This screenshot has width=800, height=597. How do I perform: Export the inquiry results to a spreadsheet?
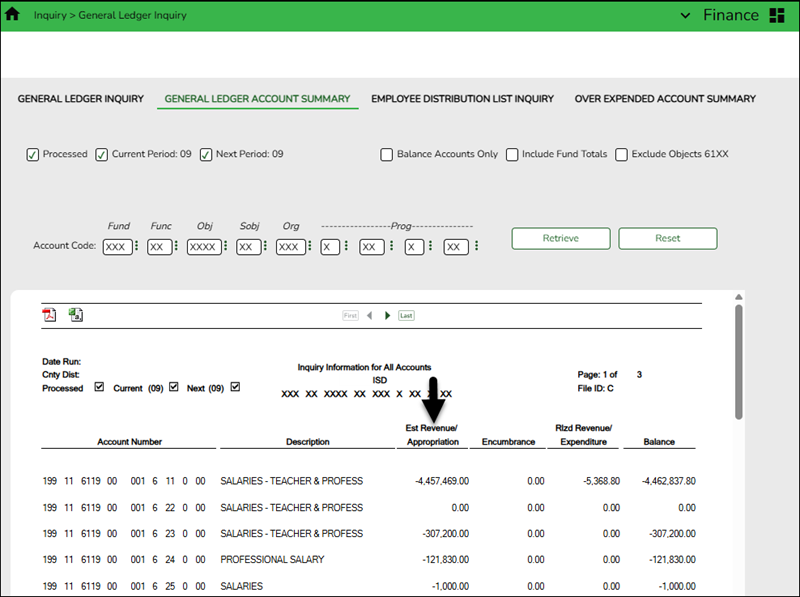[74, 313]
